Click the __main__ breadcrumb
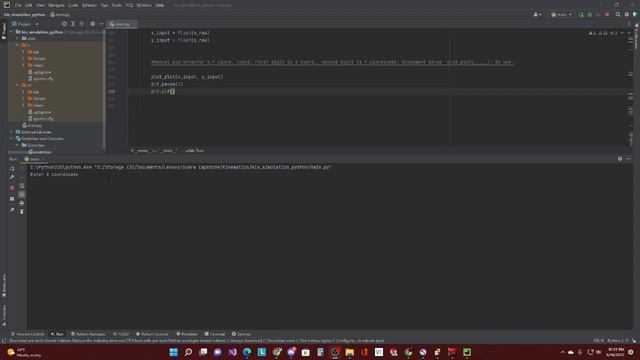The width and height of the screenshot is (640, 360). click(x=154, y=151)
